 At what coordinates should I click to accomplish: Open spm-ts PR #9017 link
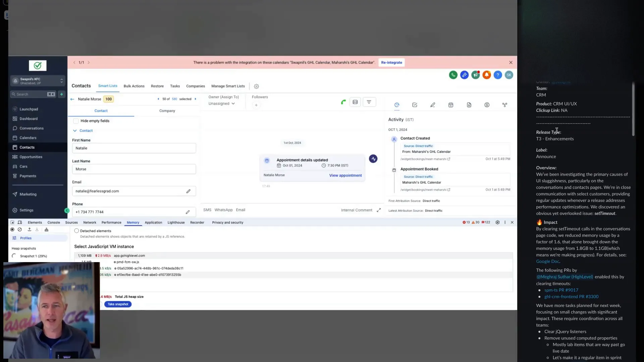[561, 290]
